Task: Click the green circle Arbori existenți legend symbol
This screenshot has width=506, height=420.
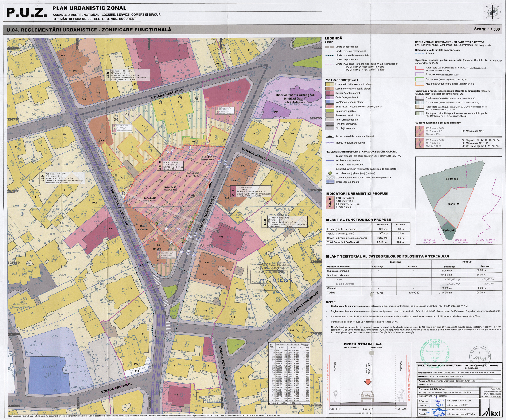Action: coord(330,173)
